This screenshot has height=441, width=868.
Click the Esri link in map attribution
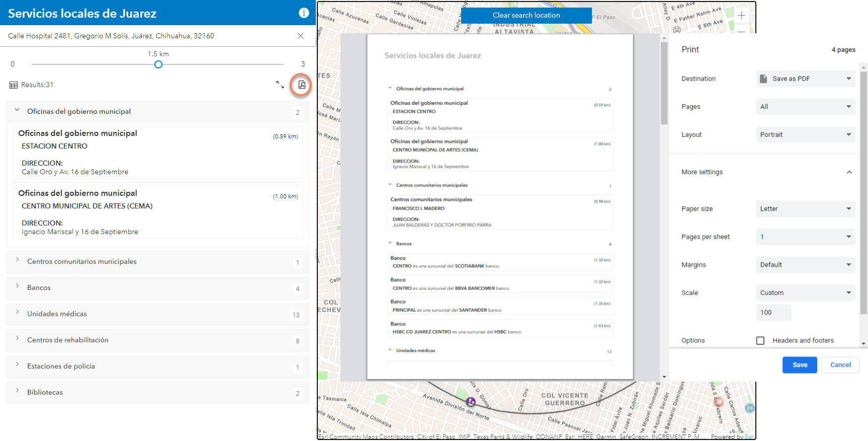(x=750, y=437)
